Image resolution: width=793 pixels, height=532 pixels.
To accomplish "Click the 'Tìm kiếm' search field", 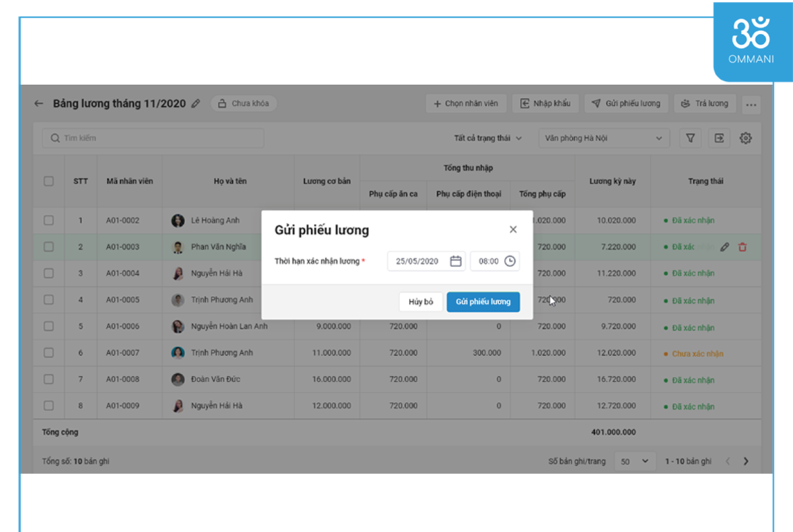I will (154, 138).
